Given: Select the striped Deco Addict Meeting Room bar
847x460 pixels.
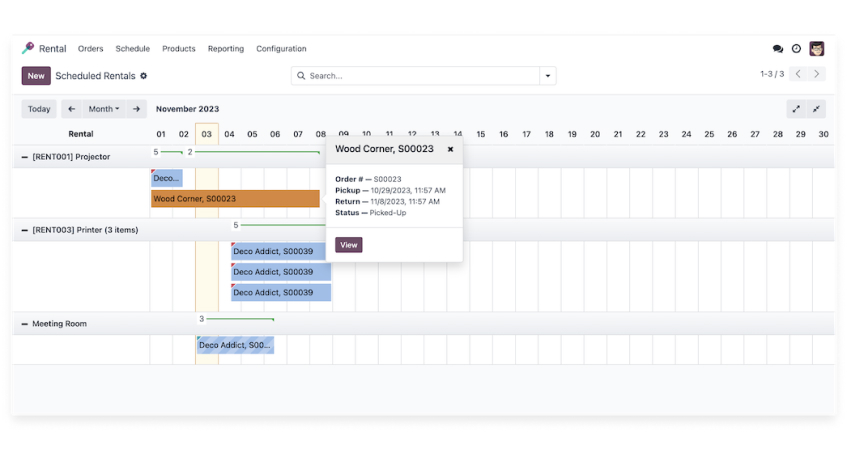Looking at the screenshot, I should coord(235,345).
